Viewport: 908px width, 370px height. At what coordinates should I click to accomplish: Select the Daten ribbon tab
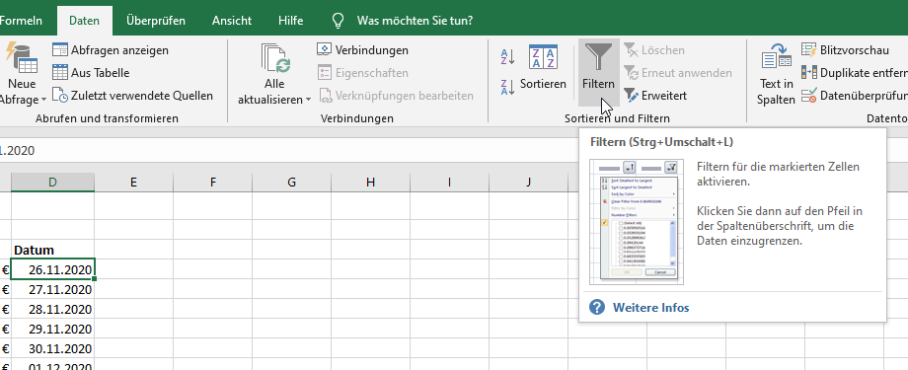click(85, 20)
